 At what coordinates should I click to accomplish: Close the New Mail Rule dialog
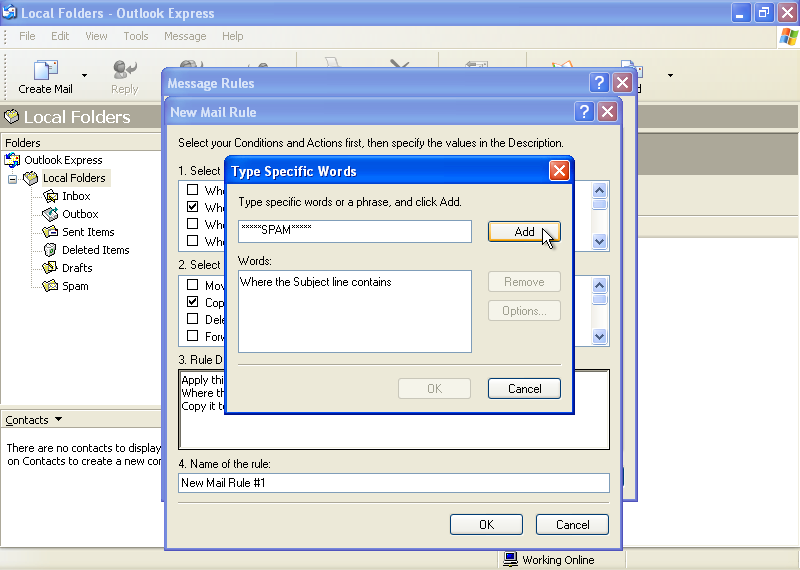click(x=607, y=111)
